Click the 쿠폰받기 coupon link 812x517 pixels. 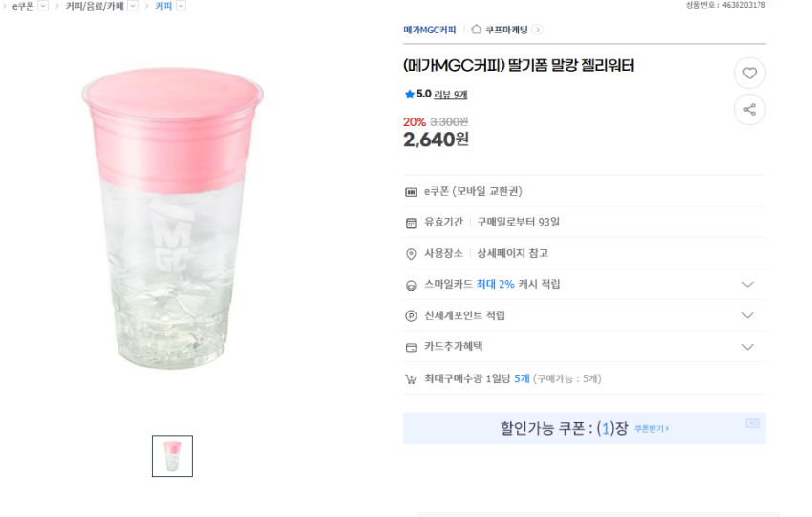[x=652, y=429]
